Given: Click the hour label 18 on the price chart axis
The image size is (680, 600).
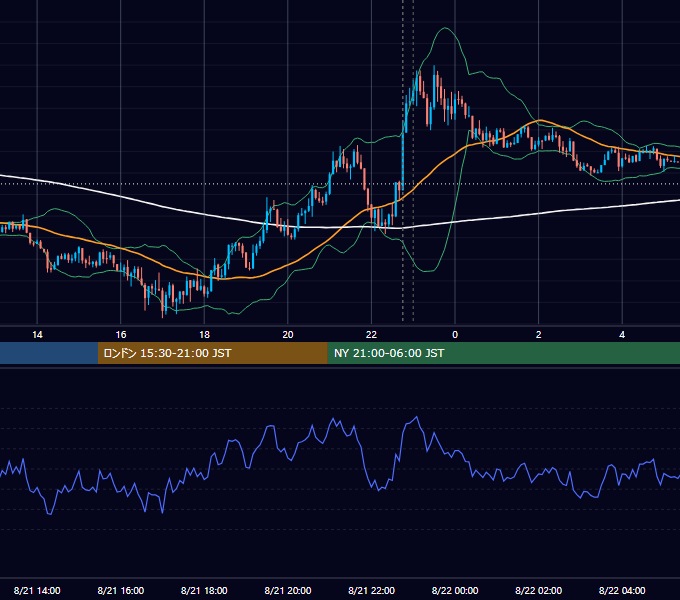Looking at the screenshot, I should pyautogui.click(x=204, y=335).
